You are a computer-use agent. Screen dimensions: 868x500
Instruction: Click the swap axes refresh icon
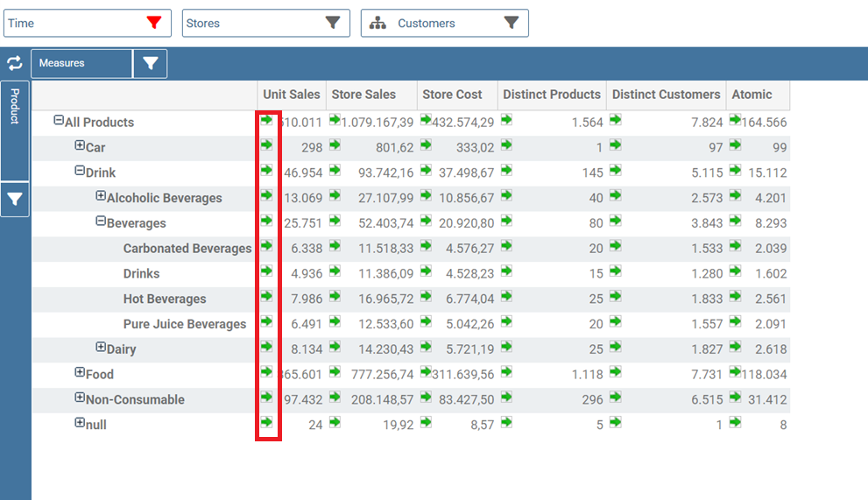click(x=15, y=63)
